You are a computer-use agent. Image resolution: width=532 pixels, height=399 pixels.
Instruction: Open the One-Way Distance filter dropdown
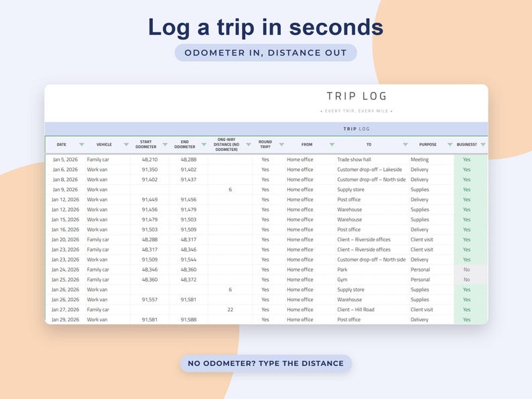(x=249, y=145)
